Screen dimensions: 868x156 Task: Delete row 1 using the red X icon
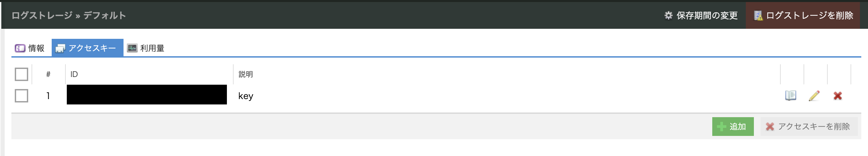click(x=838, y=96)
